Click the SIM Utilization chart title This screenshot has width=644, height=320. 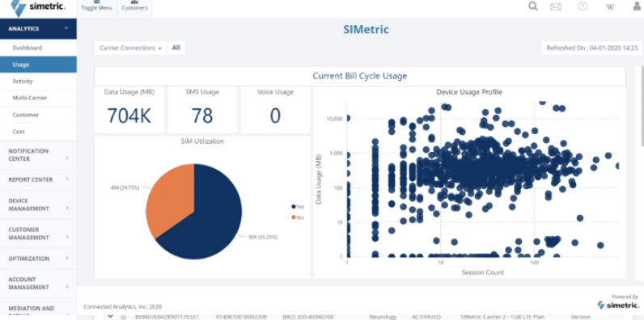click(x=202, y=141)
